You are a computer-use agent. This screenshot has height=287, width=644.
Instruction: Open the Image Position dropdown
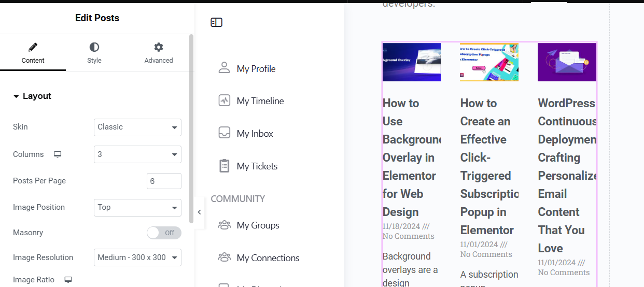(x=137, y=207)
